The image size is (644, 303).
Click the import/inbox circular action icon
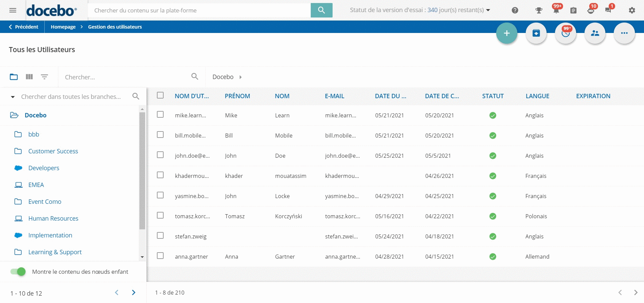(536, 33)
